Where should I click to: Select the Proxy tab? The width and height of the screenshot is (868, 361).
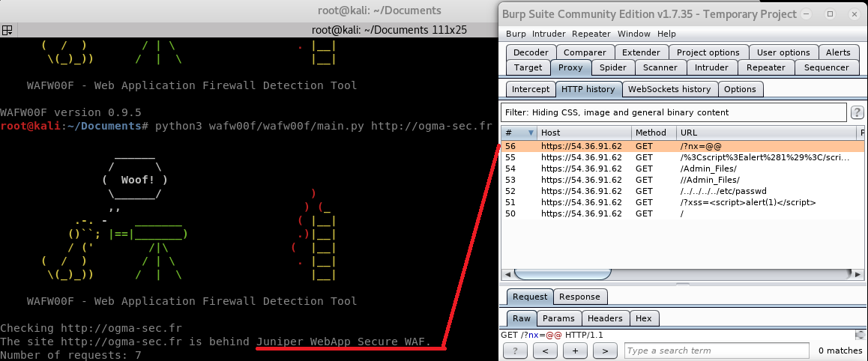pos(570,67)
